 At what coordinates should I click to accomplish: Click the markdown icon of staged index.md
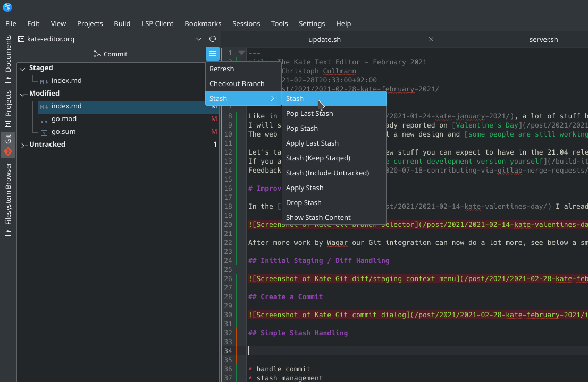[44, 81]
